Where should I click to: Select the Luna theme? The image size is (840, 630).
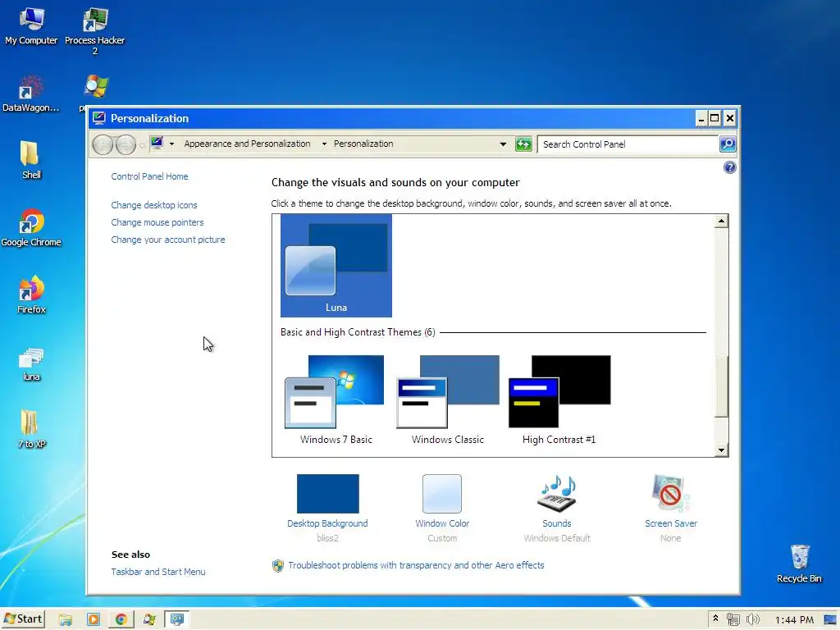coord(336,266)
